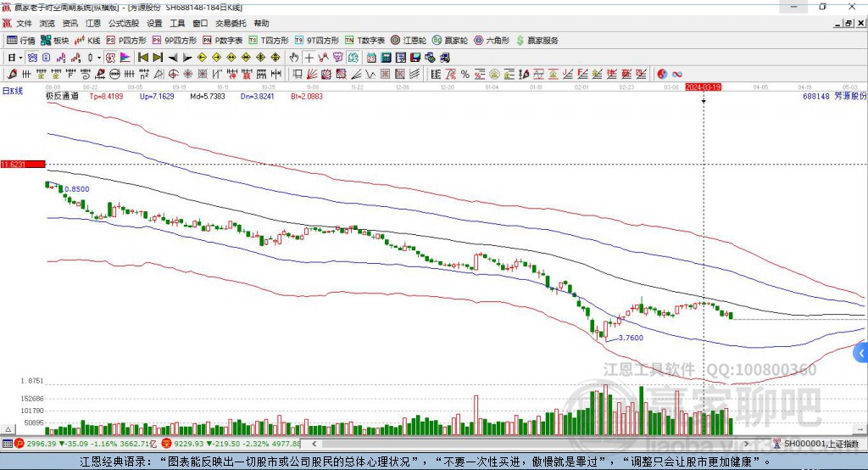Expand the candlestick style dropdown arrow
The width and height of the screenshot is (868, 470).
(99, 58)
